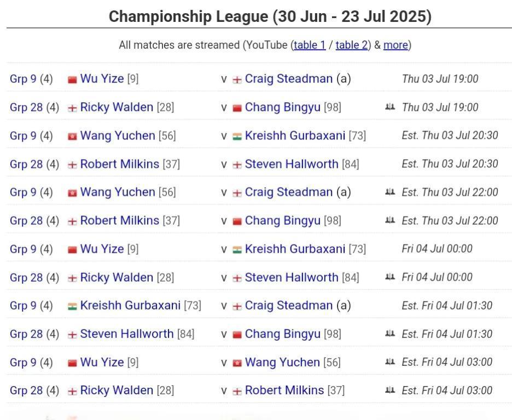Open Grp 9 link in first match row
The height and width of the screenshot is (420, 512).
(23, 79)
